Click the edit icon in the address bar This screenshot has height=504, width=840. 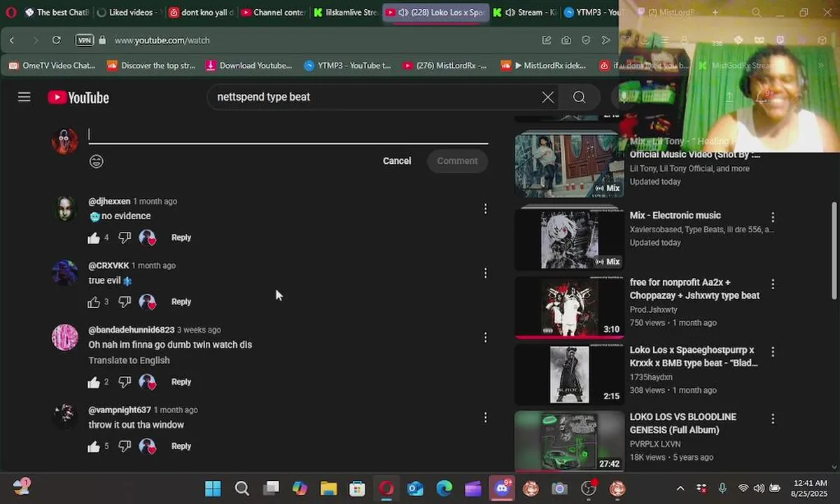[547, 41]
